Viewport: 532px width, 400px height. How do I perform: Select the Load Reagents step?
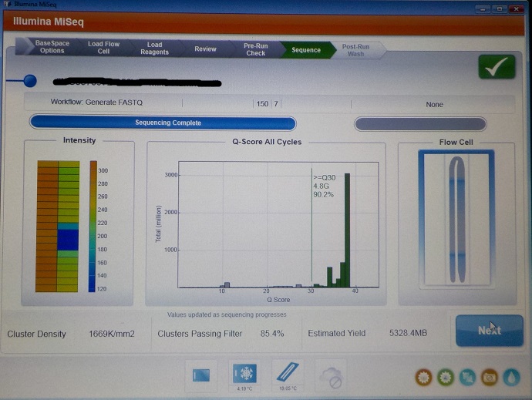(154, 49)
